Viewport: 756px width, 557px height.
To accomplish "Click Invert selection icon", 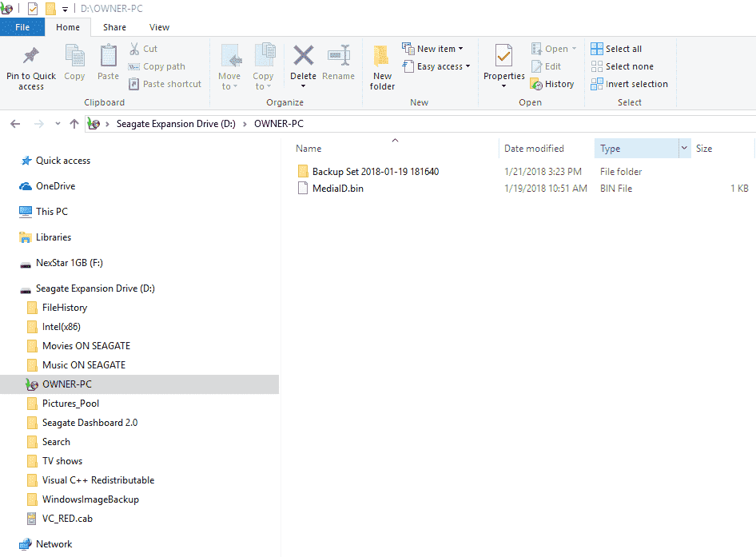I will tap(597, 84).
